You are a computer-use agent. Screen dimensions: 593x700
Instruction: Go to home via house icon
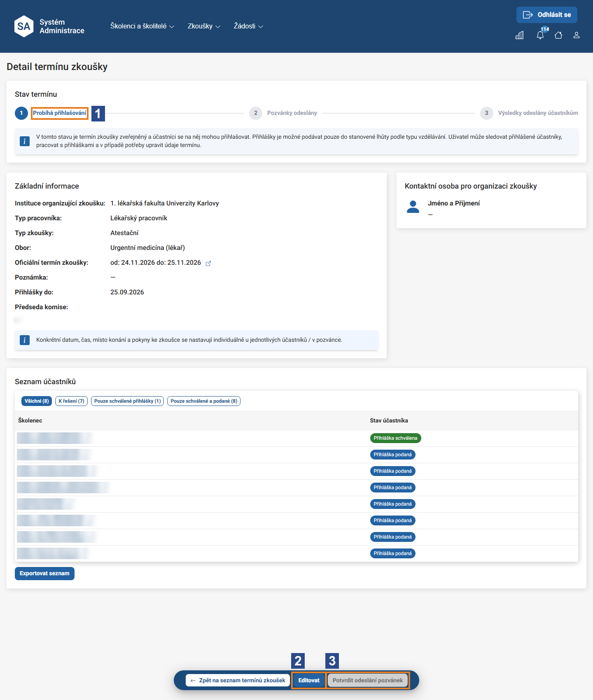[x=558, y=35]
